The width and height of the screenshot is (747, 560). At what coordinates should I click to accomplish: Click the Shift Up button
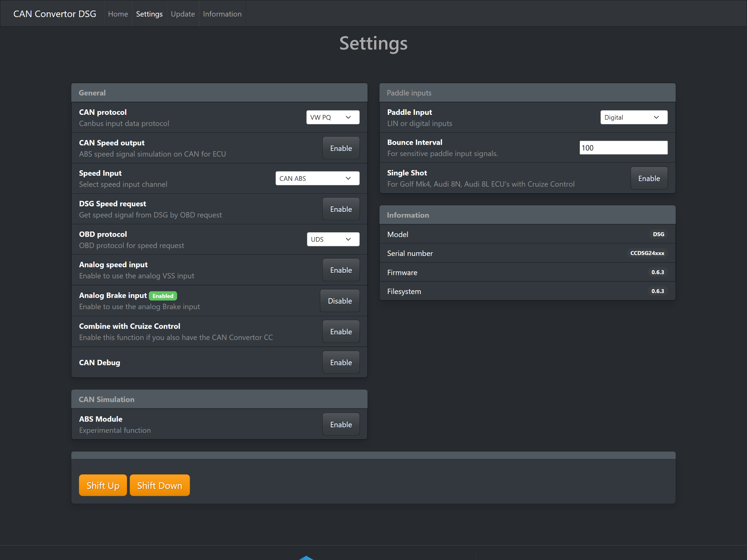tap(103, 485)
